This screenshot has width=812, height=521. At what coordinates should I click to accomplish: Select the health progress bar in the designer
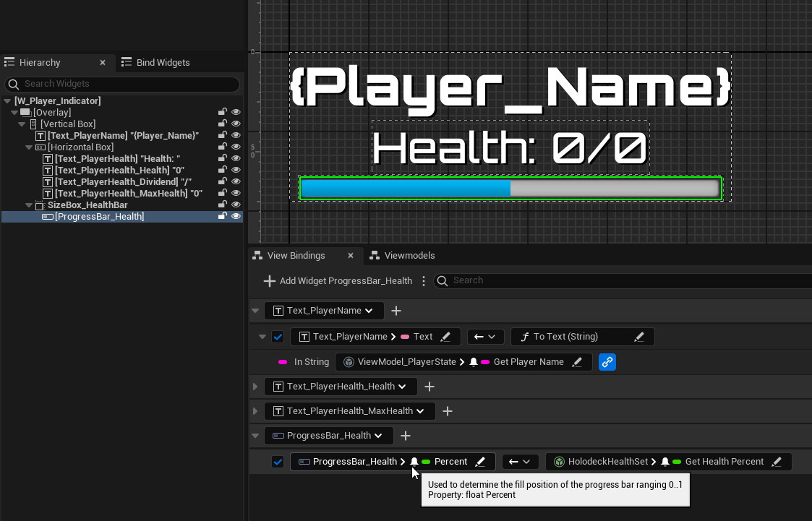(x=510, y=189)
